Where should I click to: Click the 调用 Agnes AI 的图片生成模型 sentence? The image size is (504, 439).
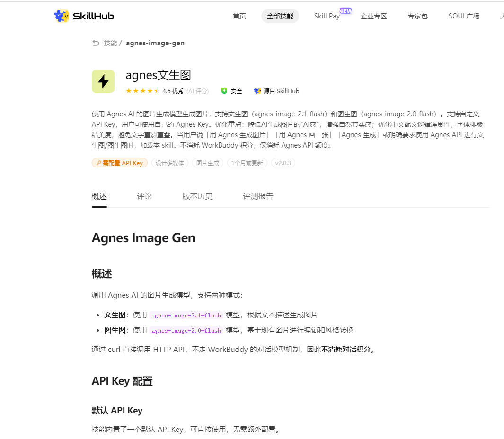pyautogui.click(x=167, y=295)
